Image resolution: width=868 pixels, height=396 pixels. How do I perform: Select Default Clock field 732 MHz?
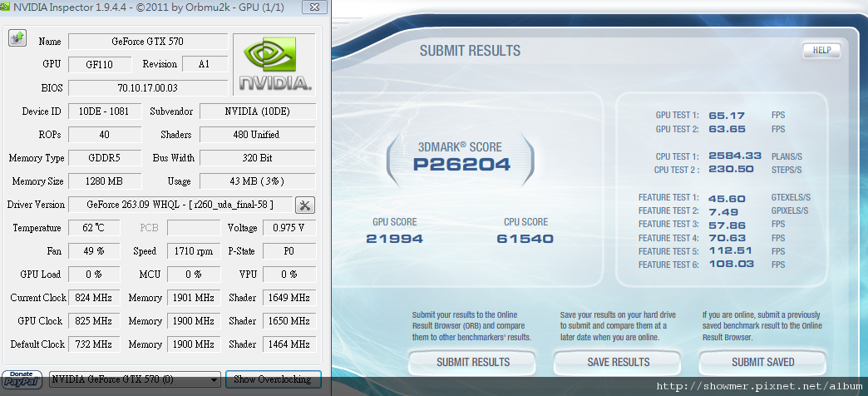click(x=94, y=344)
